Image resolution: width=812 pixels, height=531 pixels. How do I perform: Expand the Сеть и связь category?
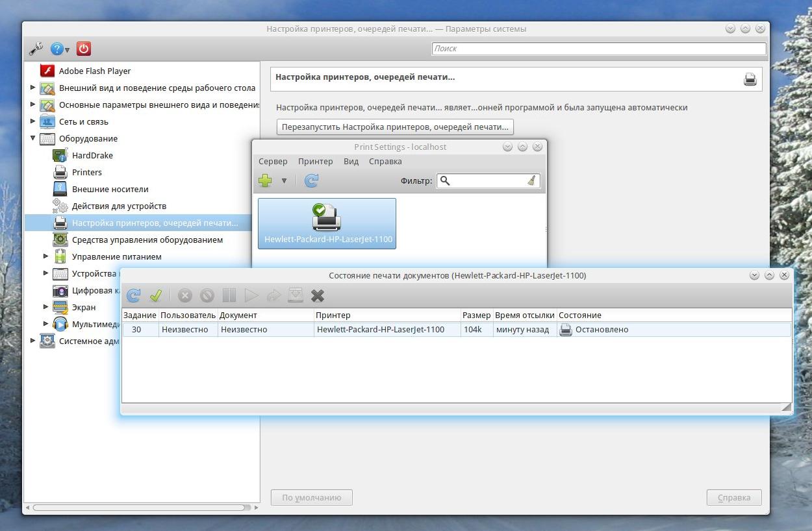[x=33, y=121]
